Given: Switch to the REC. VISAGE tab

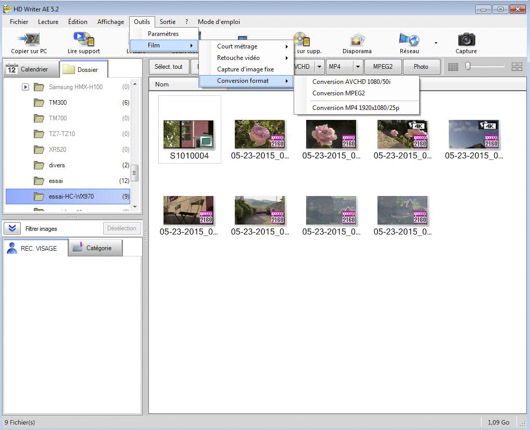Looking at the screenshot, I should coord(35,248).
